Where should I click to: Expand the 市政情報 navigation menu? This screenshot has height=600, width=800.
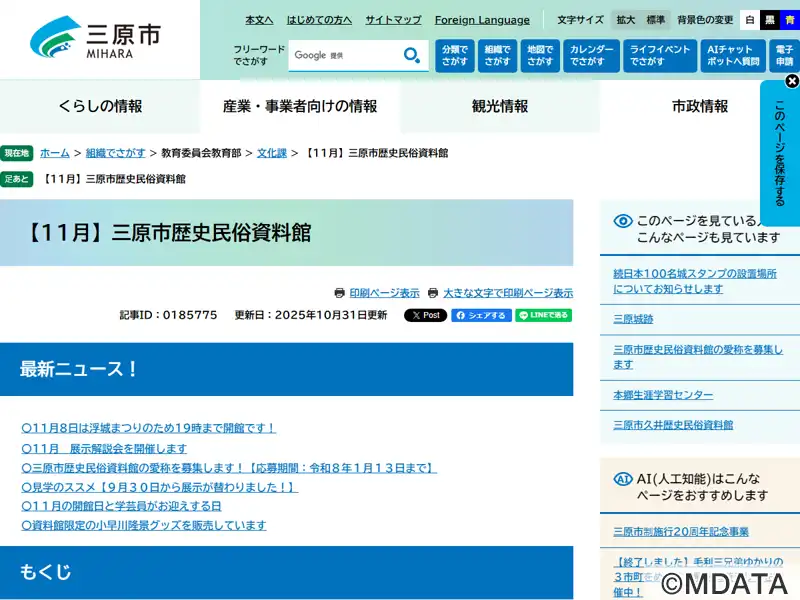pos(700,107)
